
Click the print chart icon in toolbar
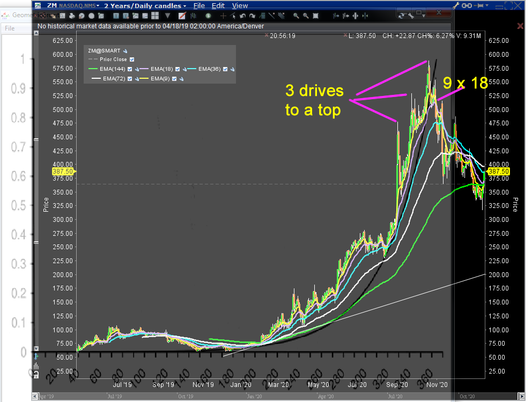(72, 16)
